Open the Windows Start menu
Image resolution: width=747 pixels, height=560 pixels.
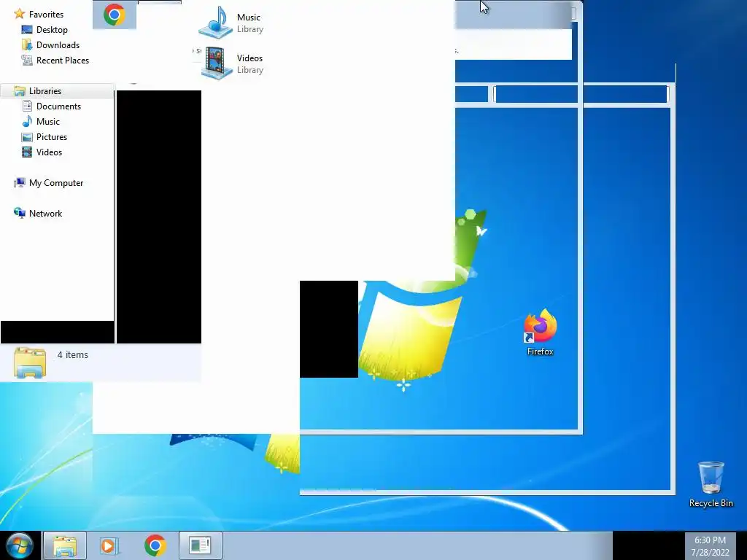point(20,545)
